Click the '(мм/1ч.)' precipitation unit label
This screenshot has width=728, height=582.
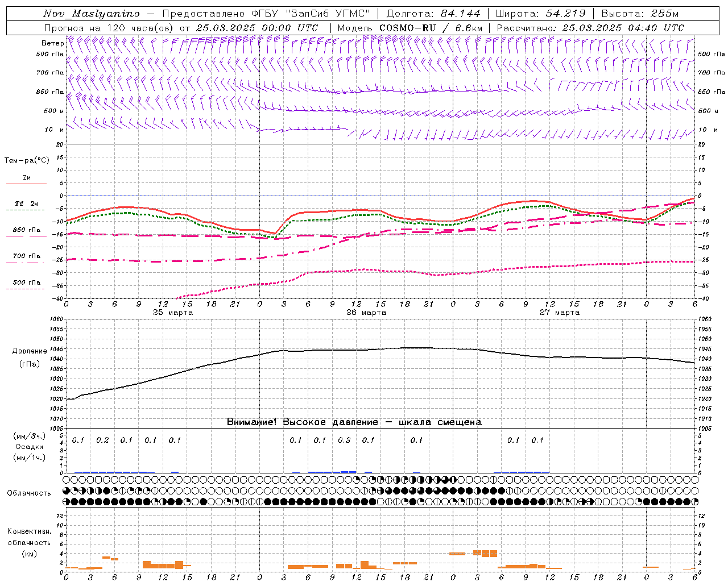click(x=30, y=458)
